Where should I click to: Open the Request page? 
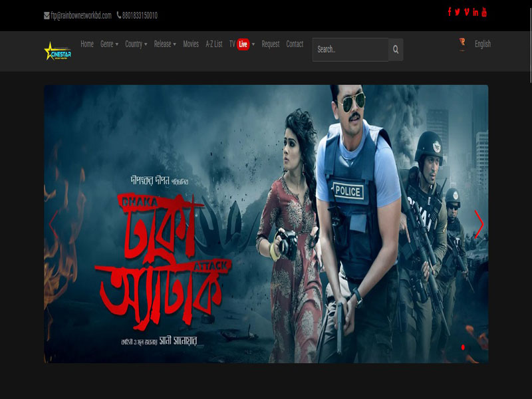pos(271,44)
